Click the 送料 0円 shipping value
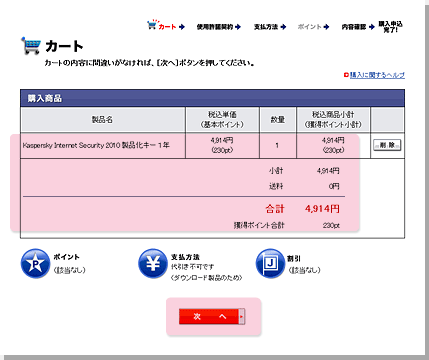This screenshot has height=360, width=429. (x=334, y=186)
